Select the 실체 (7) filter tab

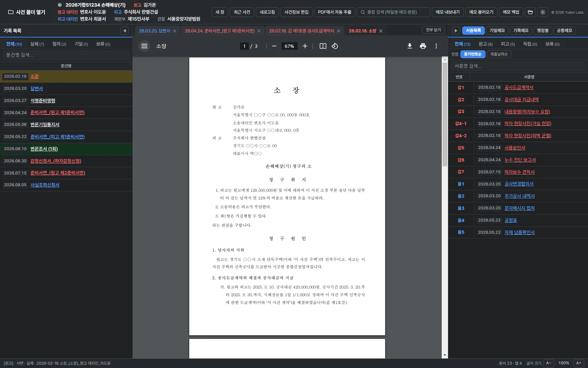coord(37,44)
